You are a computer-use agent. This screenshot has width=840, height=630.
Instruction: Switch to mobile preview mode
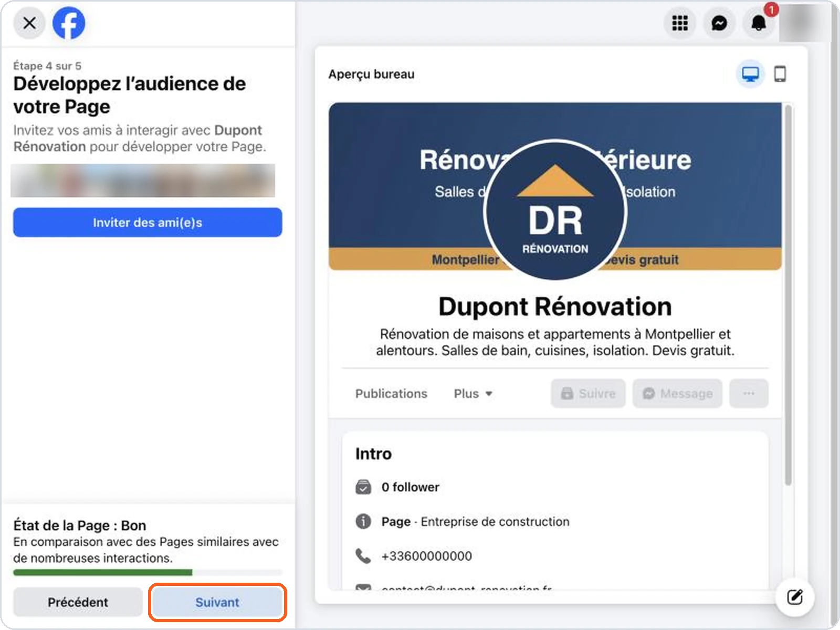tap(780, 74)
